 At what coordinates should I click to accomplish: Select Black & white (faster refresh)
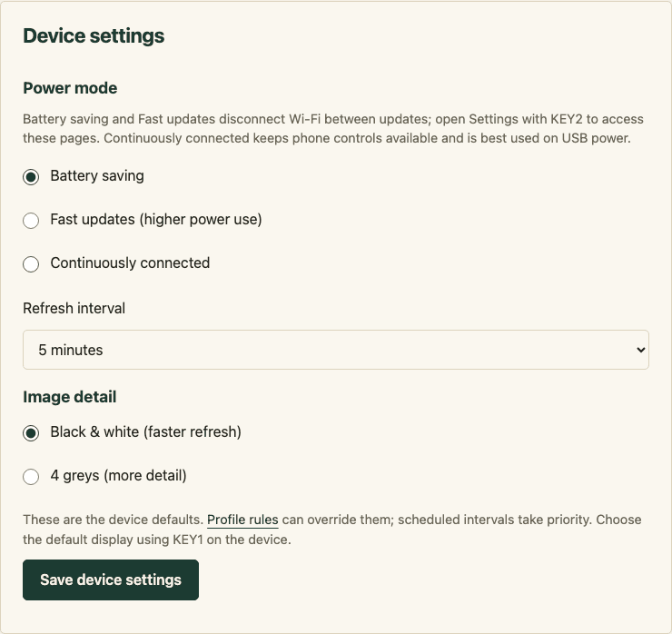coord(31,432)
